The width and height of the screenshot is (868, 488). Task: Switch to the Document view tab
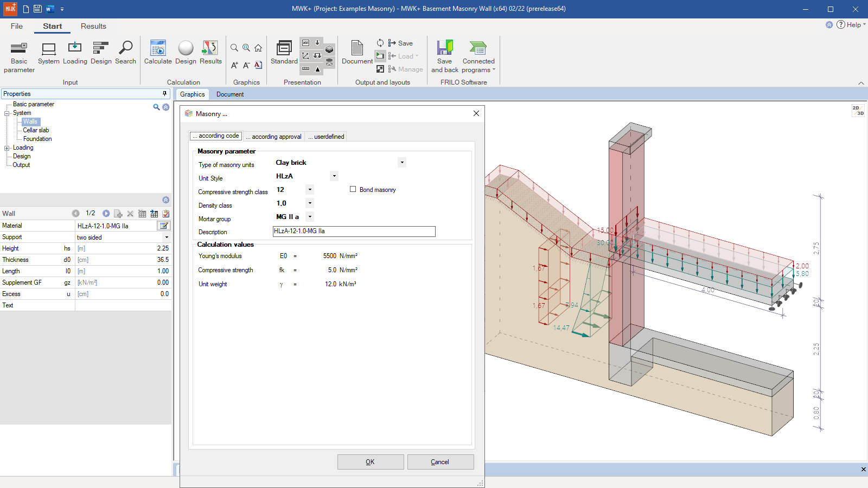(x=230, y=94)
